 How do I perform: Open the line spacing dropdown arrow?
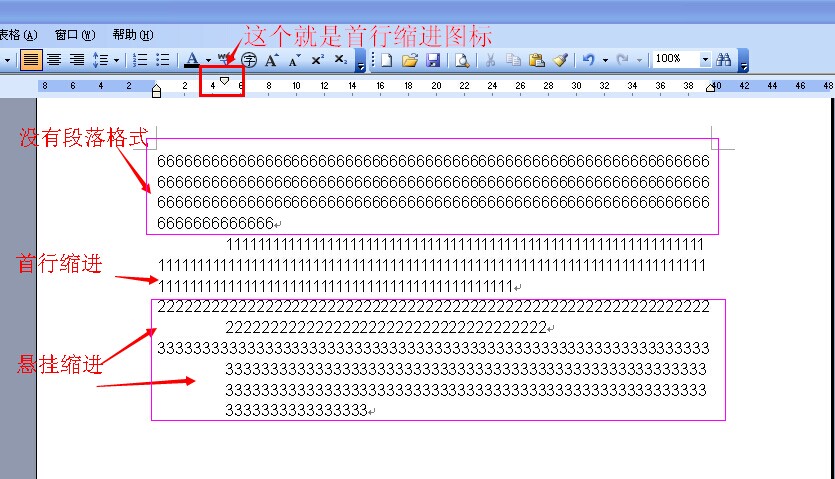click(x=116, y=60)
